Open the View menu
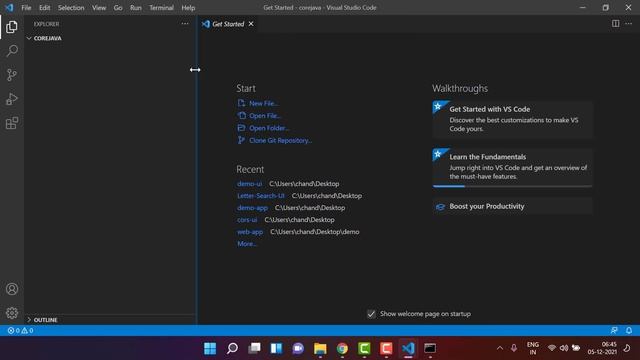This screenshot has width=640, height=360. (x=99, y=7)
